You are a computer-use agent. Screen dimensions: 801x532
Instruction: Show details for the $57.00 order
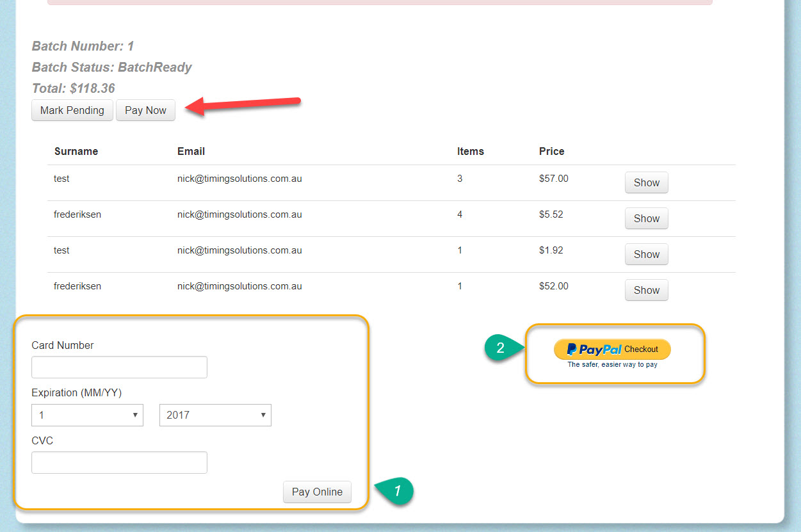(x=647, y=182)
